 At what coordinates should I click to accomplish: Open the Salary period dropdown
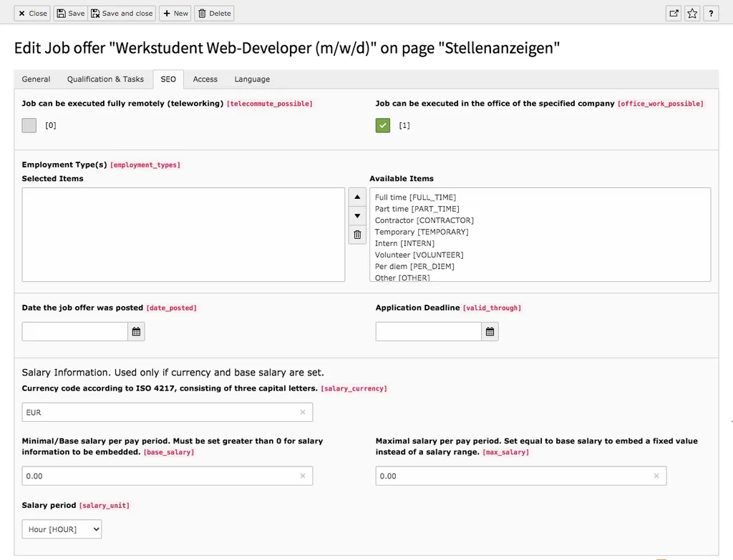click(x=62, y=529)
